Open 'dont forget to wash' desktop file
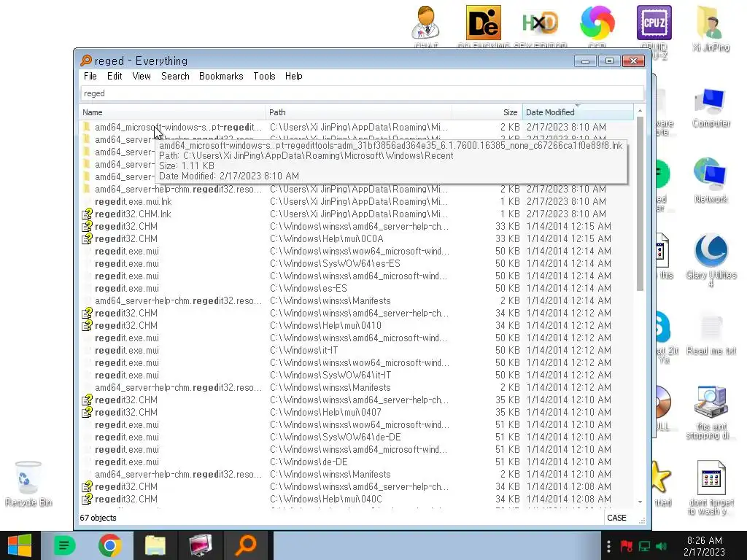This screenshot has width=747, height=560. [x=711, y=488]
